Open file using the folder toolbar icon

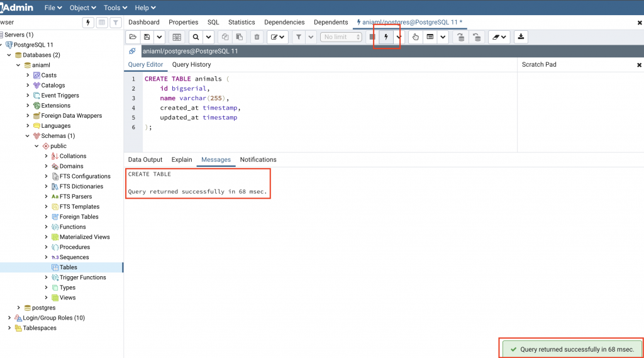pyautogui.click(x=133, y=37)
